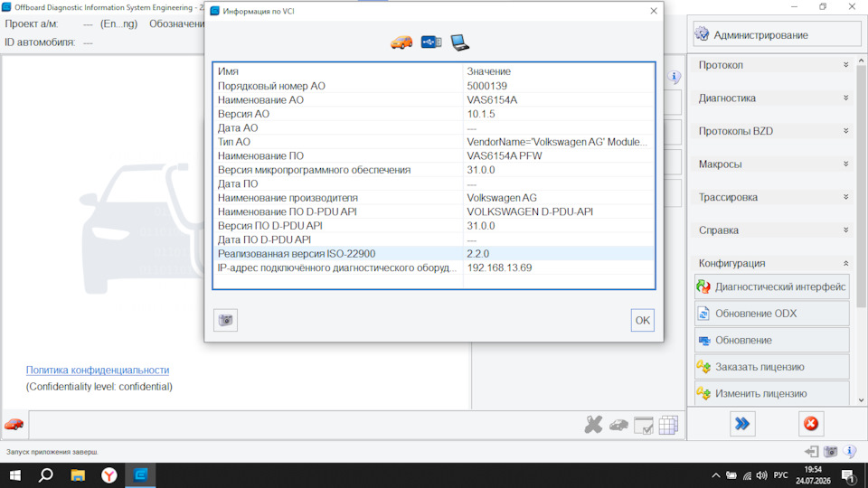Click the blue info icon behind the dialog
Viewport: 868px width, 488px height.
[x=674, y=76]
